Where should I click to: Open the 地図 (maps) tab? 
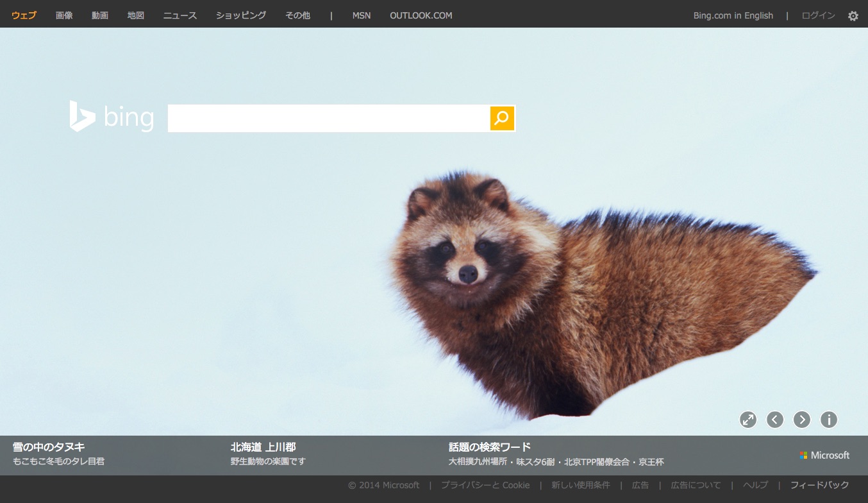(136, 15)
